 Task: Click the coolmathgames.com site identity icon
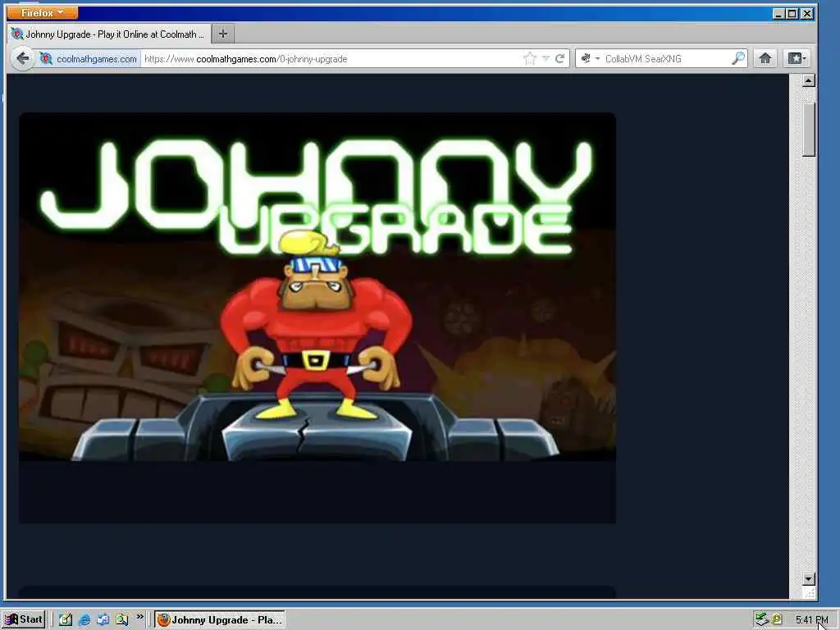[47, 58]
